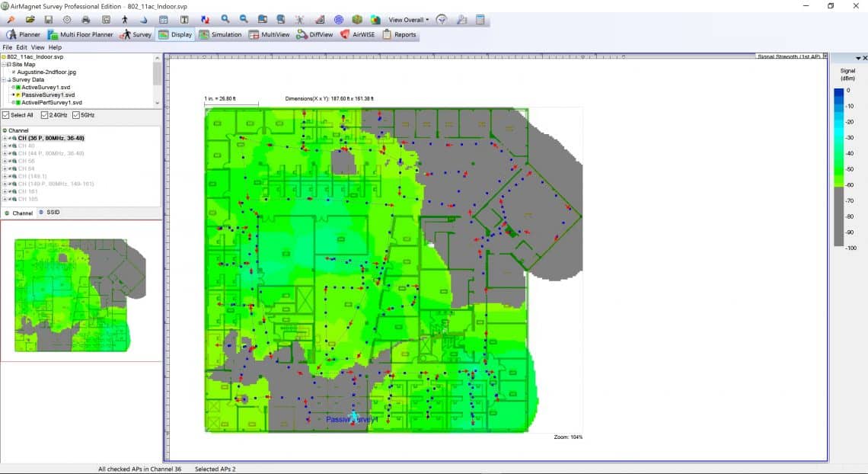Open the File menu
Viewport: 868px width, 474px height.
pos(7,47)
